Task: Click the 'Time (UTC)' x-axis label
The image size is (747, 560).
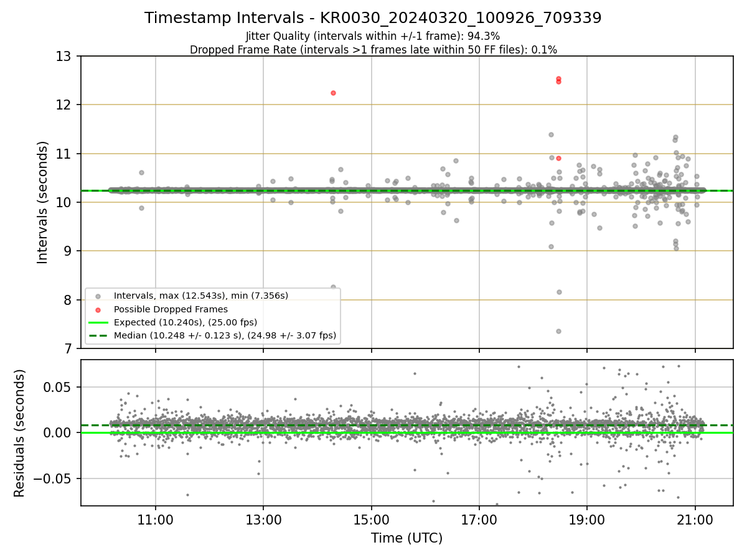Action: click(407, 538)
